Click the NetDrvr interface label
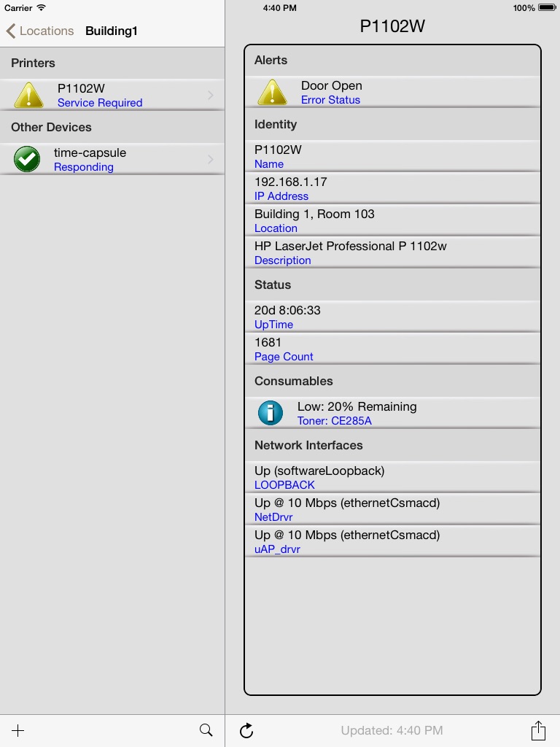Viewport: 560px width, 747px height. click(273, 517)
